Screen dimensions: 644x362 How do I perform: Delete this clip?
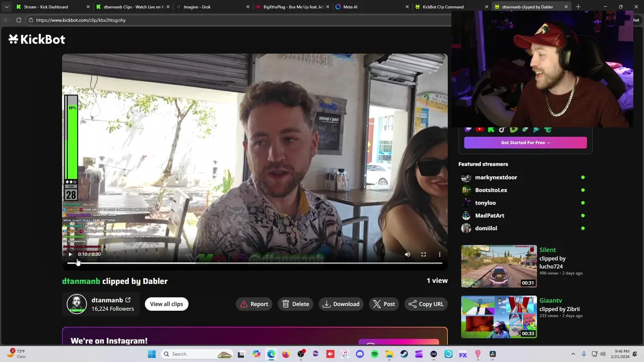296,304
